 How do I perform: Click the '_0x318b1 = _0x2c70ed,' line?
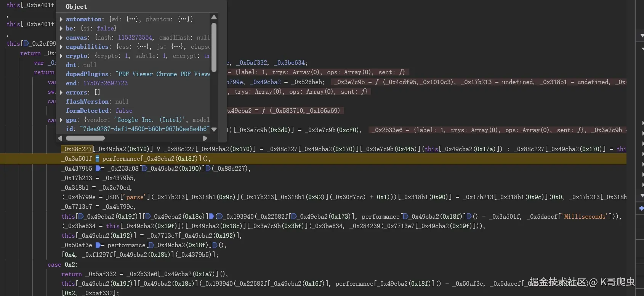97,187
